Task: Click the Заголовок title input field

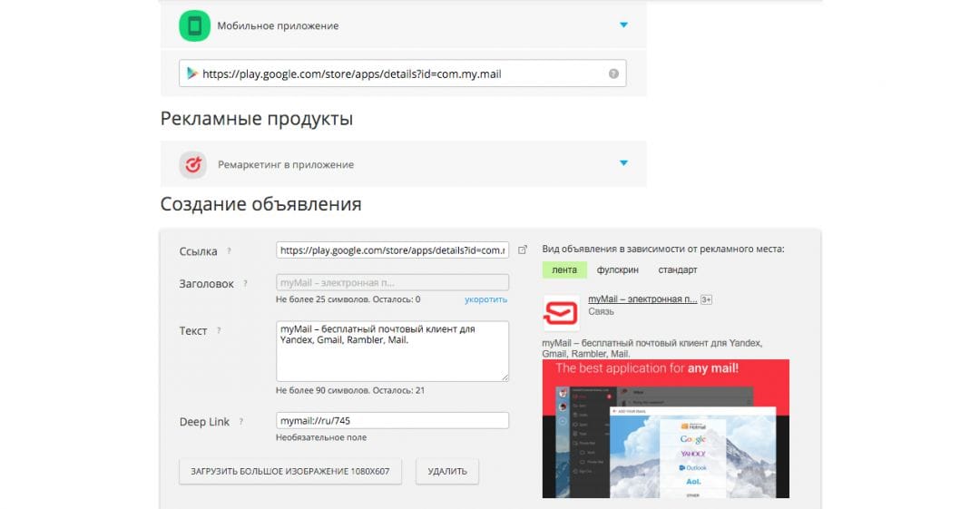Action: tap(393, 283)
